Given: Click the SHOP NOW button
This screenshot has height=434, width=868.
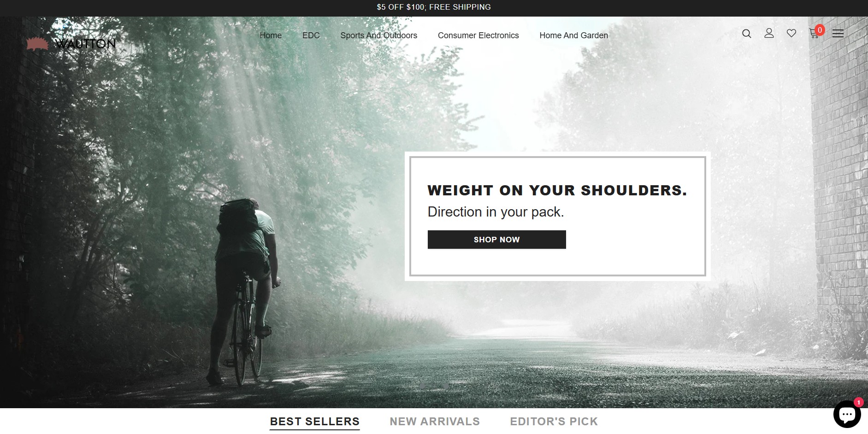Looking at the screenshot, I should point(497,240).
